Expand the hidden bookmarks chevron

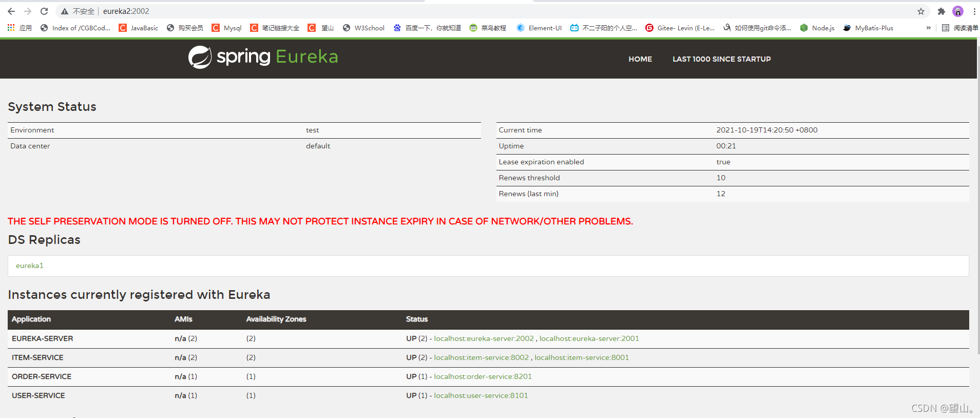(x=928, y=28)
